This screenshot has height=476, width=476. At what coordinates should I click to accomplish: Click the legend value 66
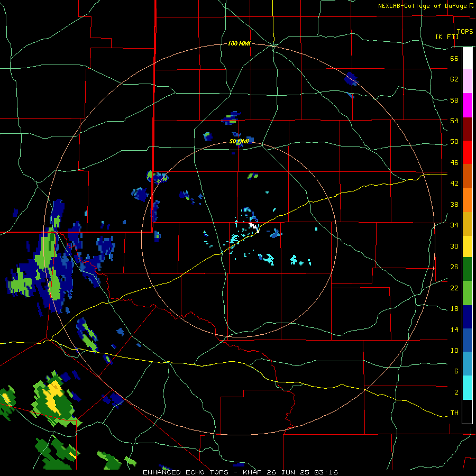click(454, 58)
